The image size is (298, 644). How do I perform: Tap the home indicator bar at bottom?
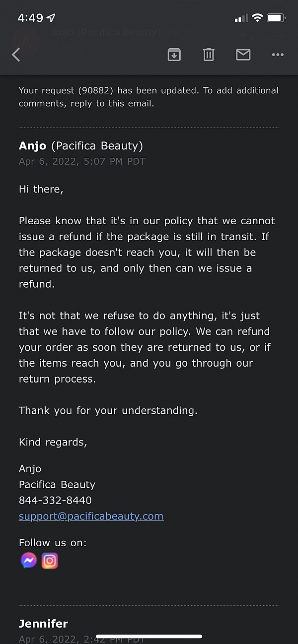149,636
